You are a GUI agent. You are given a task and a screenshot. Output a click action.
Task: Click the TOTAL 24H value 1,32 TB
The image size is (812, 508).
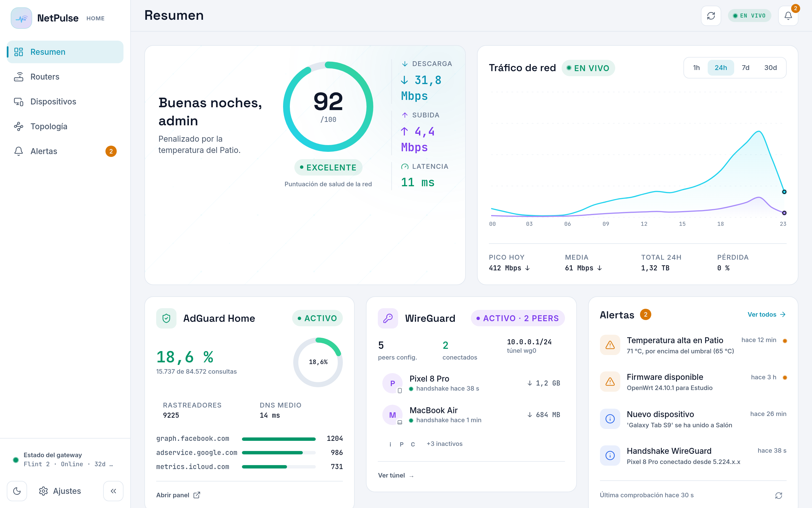point(655,268)
